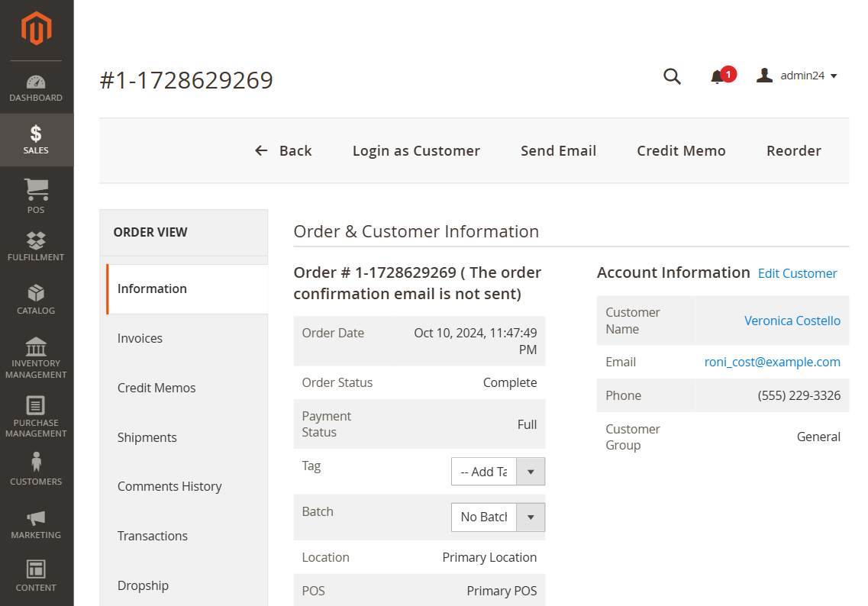Open the Shipments section of Order View

(147, 437)
